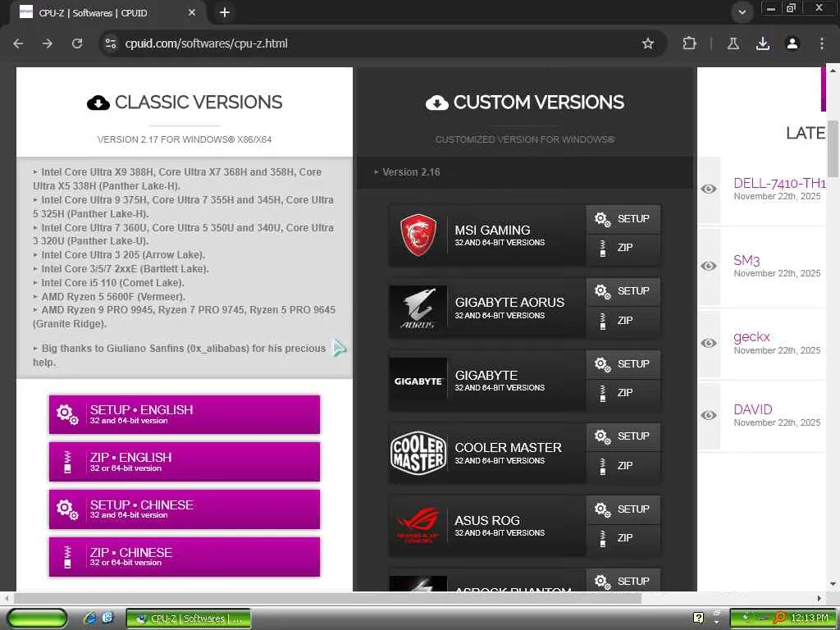Download GIGABYTE zip version
The width and height of the screenshot is (840, 630).
coord(623,393)
